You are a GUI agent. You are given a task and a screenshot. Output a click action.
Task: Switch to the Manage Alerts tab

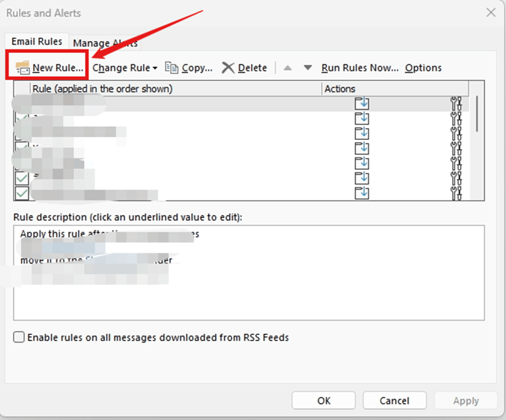(x=105, y=43)
